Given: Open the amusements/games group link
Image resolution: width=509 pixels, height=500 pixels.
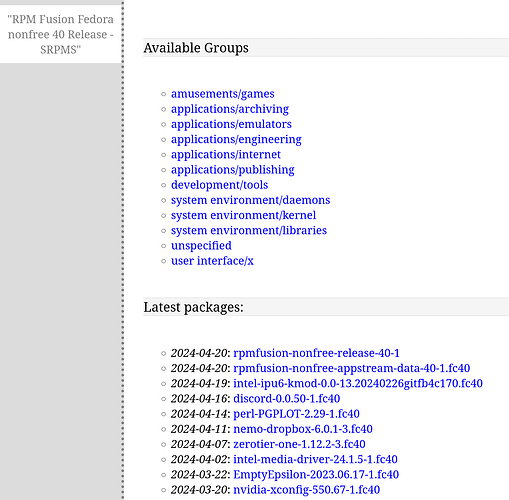Looking at the screenshot, I should (x=223, y=94).
